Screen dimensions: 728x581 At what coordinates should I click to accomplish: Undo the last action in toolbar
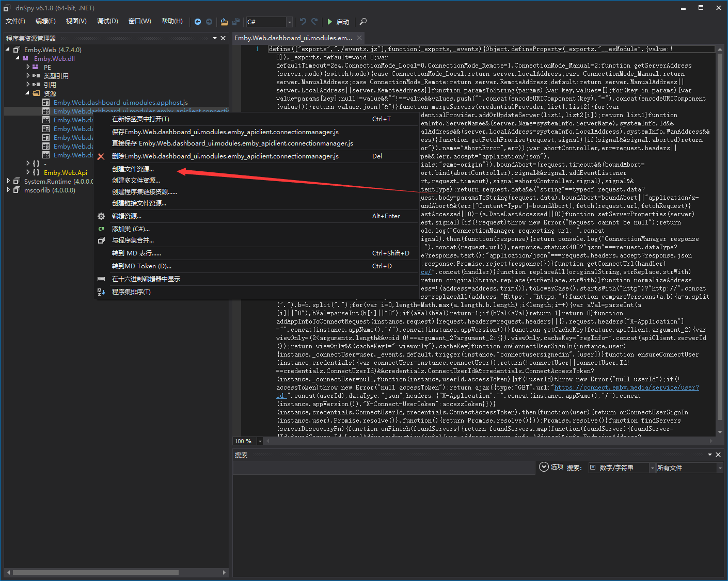(x=303, y=22)
